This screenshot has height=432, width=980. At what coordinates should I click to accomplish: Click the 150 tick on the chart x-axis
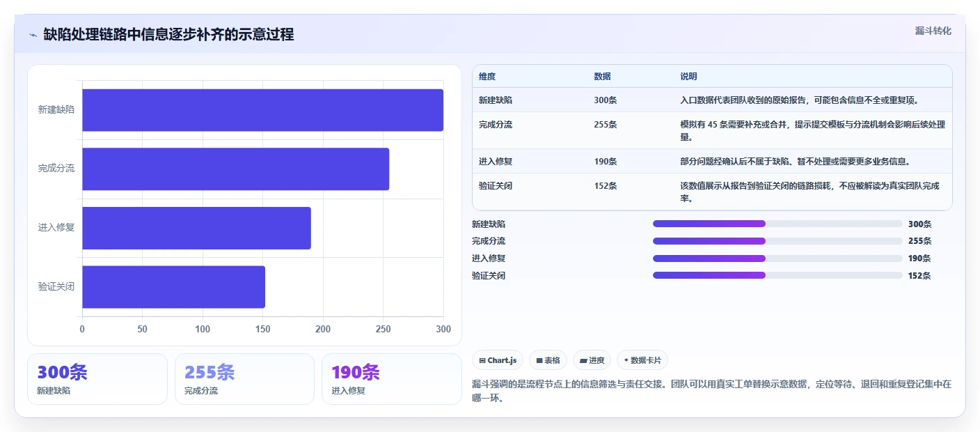point(262,329)
